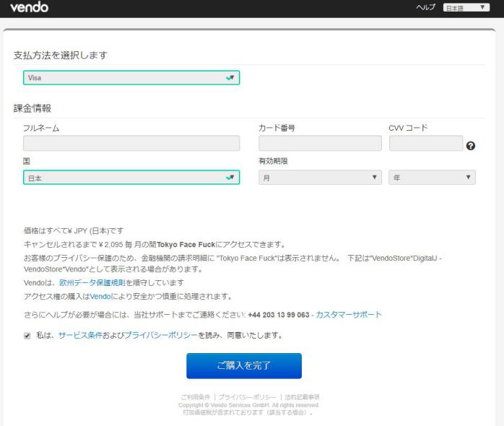The width and height of the screenshot is (504, 426).
Task: Open the Visa payment method dropdown
Action: (x=131, y=78)
